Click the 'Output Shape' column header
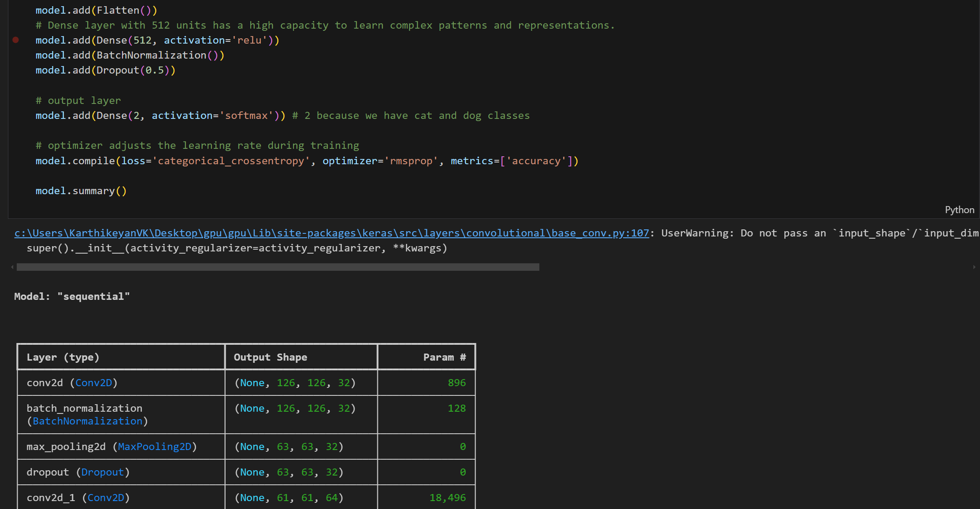The image size is (980, 509). (270, 357)
